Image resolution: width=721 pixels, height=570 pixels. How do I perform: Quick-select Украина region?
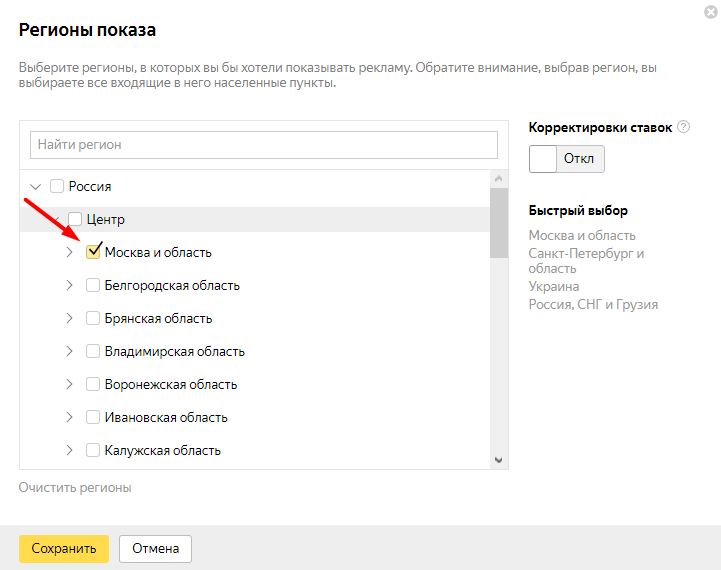pos(553,286)
